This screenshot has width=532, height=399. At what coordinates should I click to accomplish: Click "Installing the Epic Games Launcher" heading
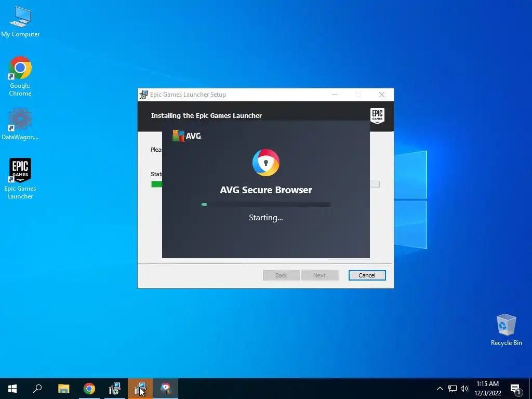tap(206, 116)
